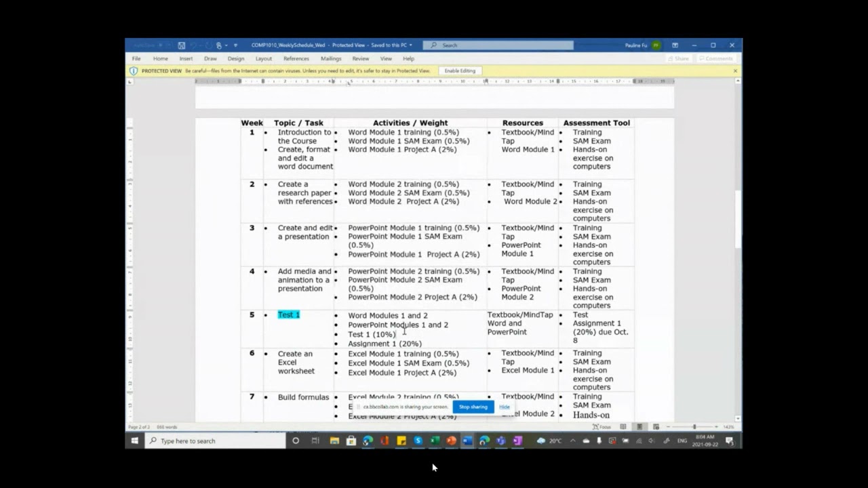Close the Protected View message bar
The width and height of the screenshot is (868, 488).
coord(735,70)
